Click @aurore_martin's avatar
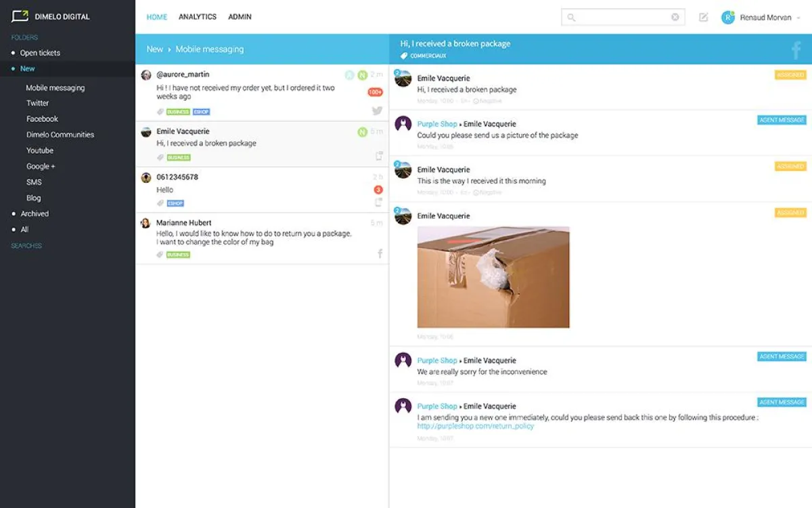The image size is (812, 508). (x=145, y=75)
